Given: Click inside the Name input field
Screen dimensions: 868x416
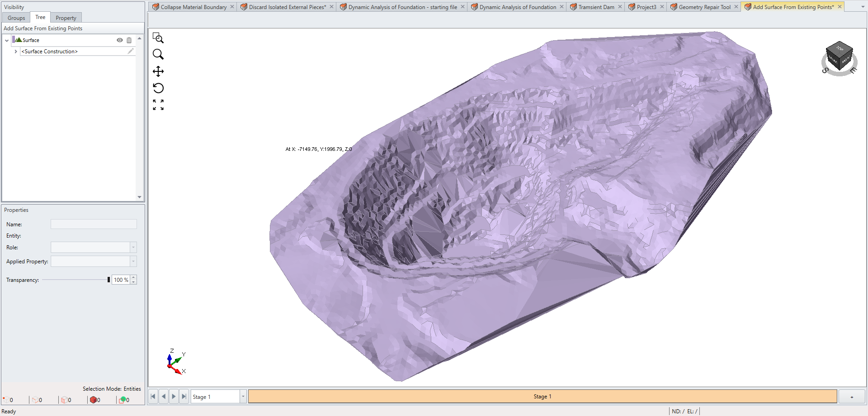Looking at the screenshot, I should coord(94,224).
